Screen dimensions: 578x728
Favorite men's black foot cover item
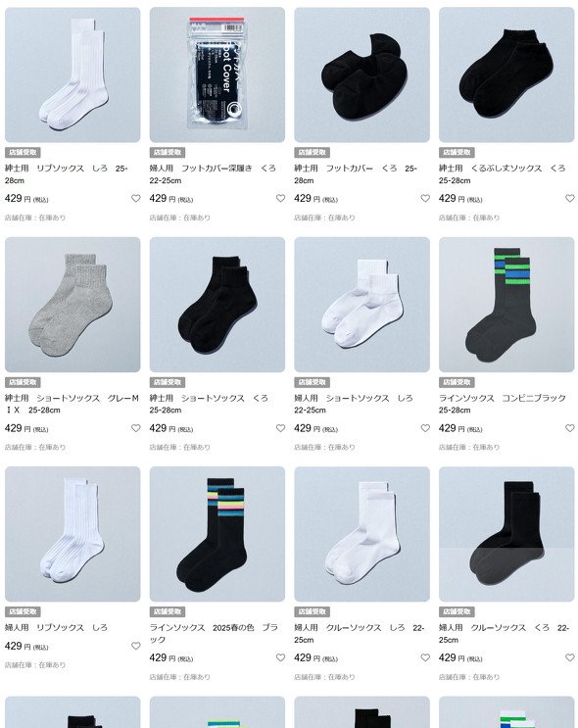[x=425, y=198]
